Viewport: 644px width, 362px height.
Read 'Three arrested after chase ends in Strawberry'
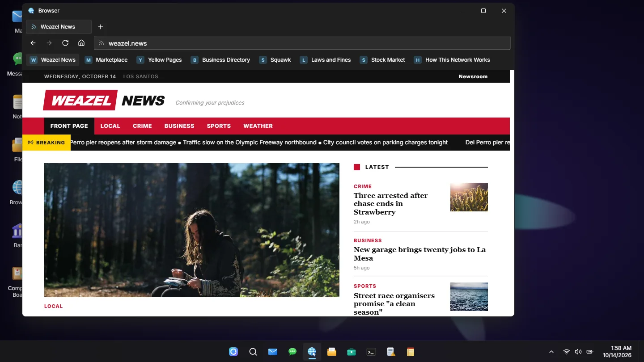coord(391,204)
